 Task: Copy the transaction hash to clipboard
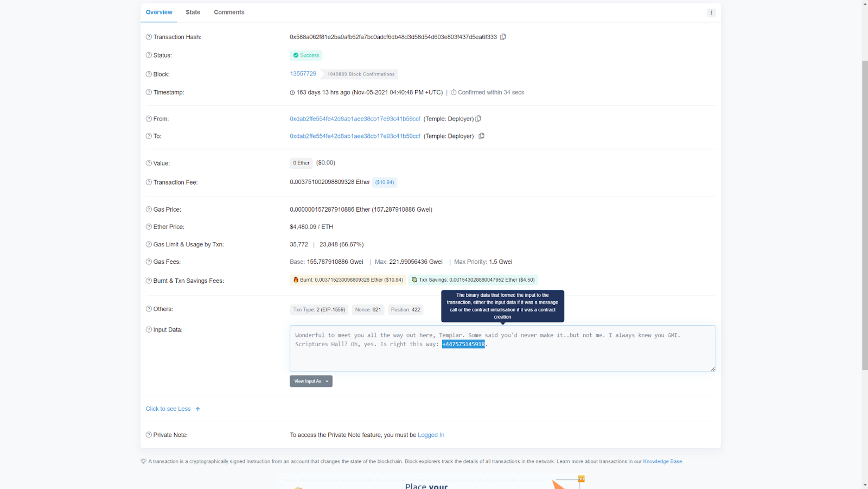(503, 37)
